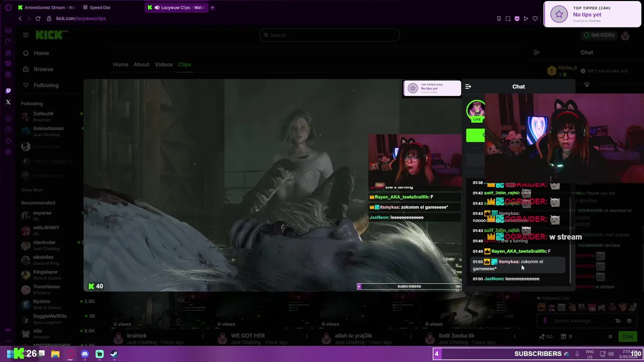Open X (Twitter) in the browser sidebar
Screen dimensions: 644x362
click(x=8, y=102)
